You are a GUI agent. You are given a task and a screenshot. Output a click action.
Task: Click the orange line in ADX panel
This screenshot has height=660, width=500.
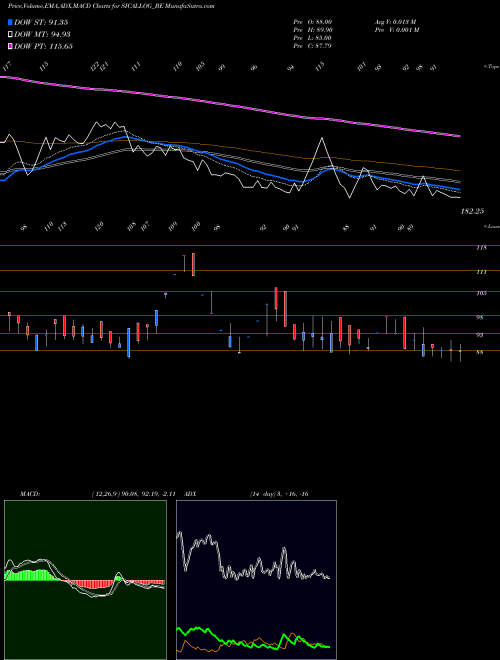(255, 641)
